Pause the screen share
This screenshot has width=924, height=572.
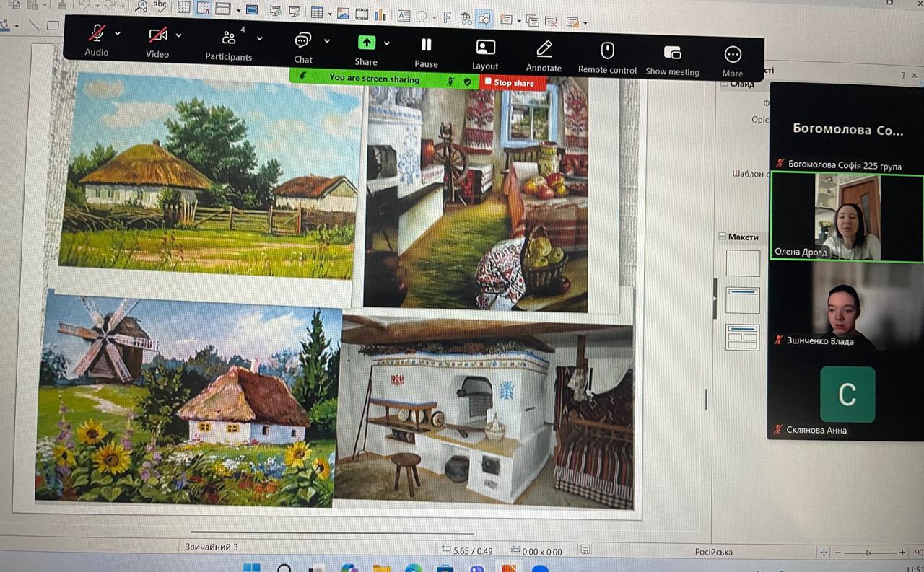click(x=426, y=45)
